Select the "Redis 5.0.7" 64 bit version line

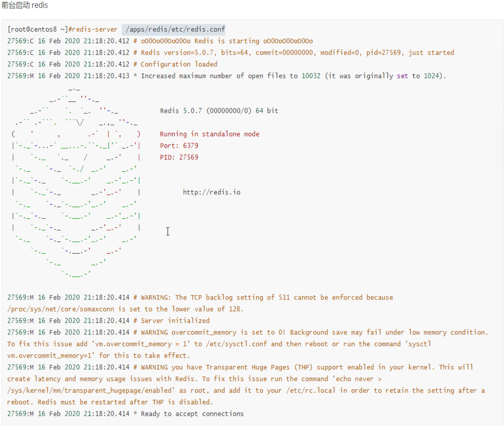(219, 111)
